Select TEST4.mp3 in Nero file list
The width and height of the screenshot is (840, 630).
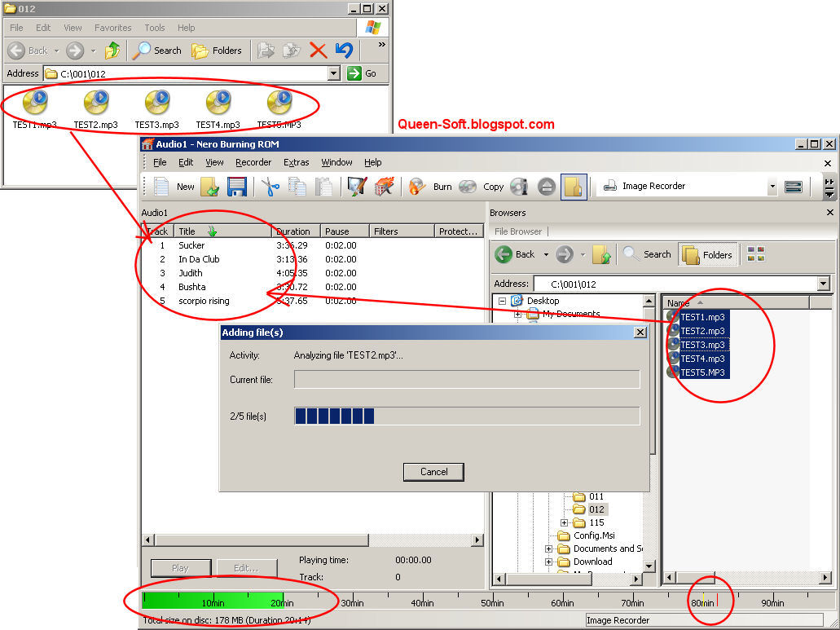pos(702,359)
